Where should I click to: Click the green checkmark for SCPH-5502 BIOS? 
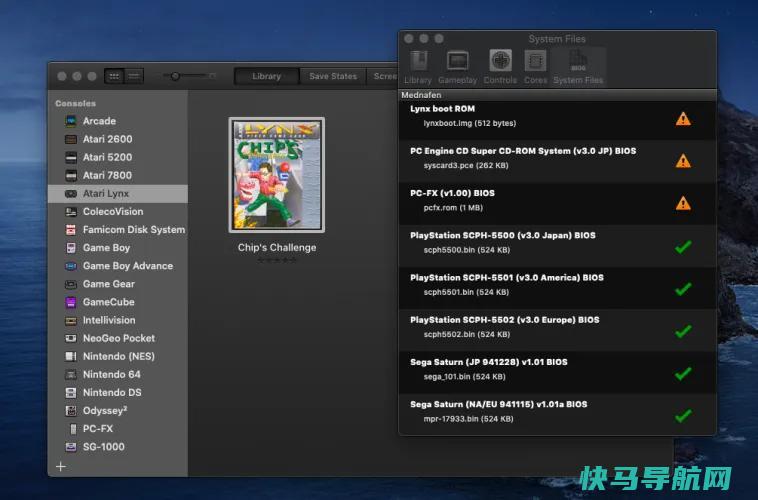point(683,331)
